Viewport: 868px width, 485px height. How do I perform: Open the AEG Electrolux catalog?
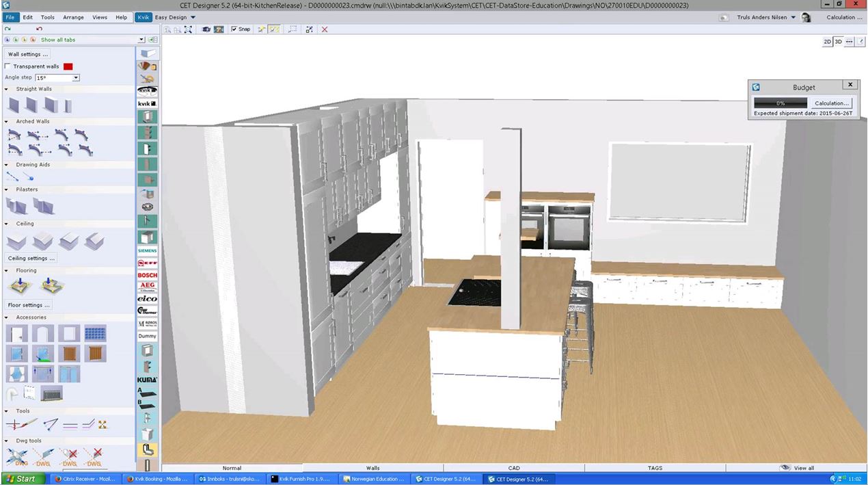coord(147,287)
